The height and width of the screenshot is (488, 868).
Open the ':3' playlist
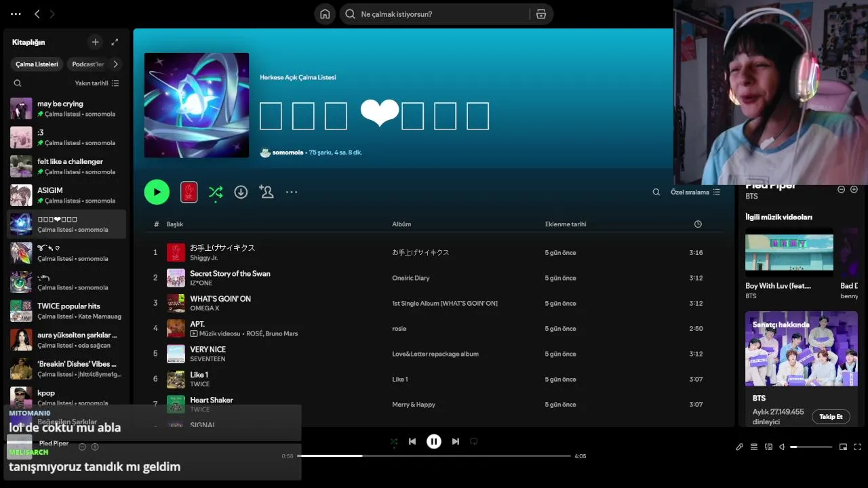coord(66,138)
